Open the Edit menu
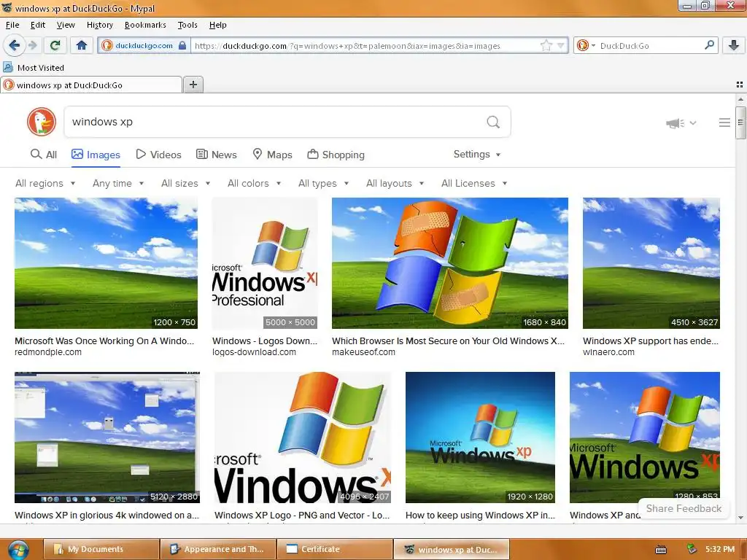This screenshot has height=560, width=747. point(38,25)
